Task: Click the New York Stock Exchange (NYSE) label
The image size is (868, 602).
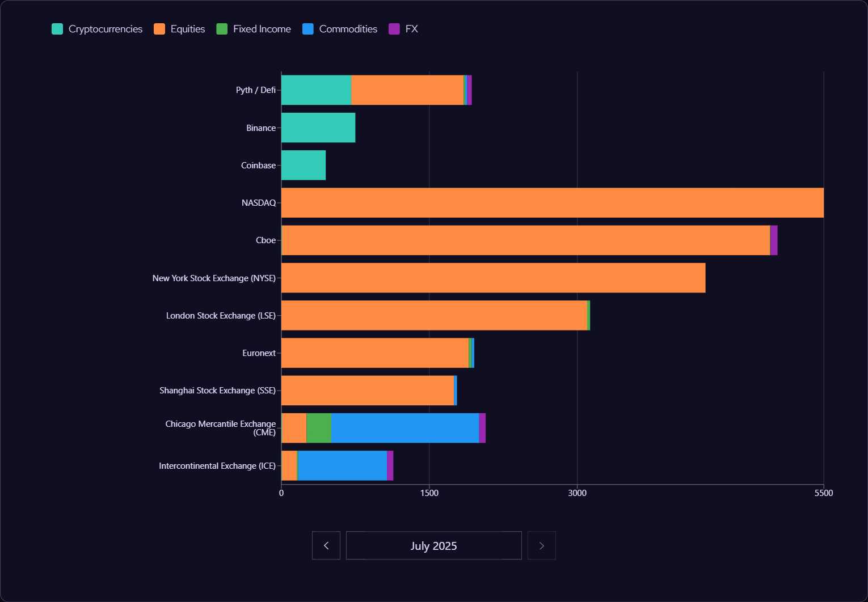Action: pyautogui.click(x=214, y=278)
